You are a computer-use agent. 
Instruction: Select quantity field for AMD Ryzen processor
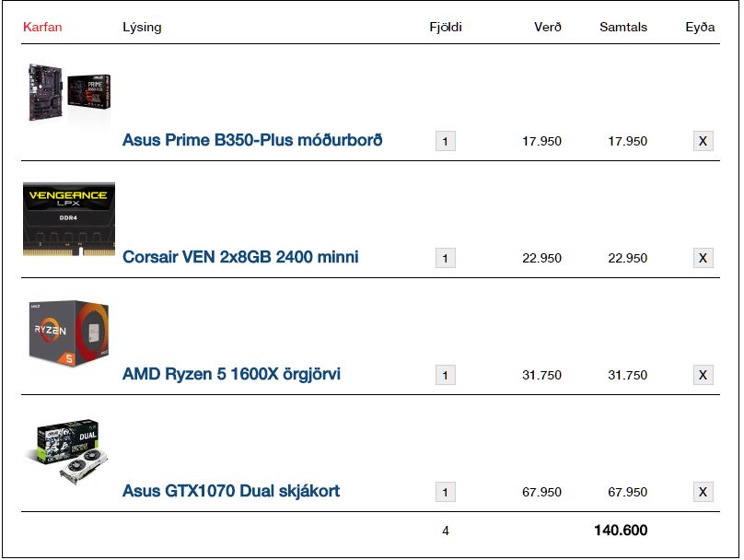coord(446,375)
